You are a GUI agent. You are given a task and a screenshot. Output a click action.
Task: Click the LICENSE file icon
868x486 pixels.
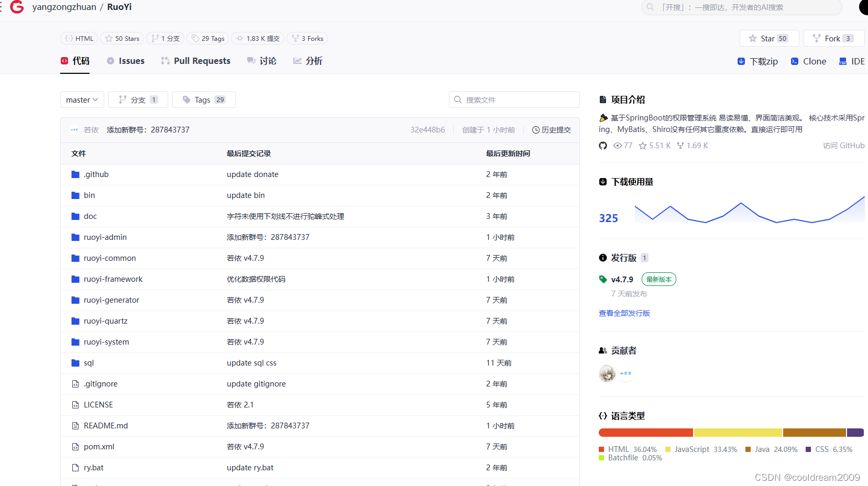(x=75, y=405)
